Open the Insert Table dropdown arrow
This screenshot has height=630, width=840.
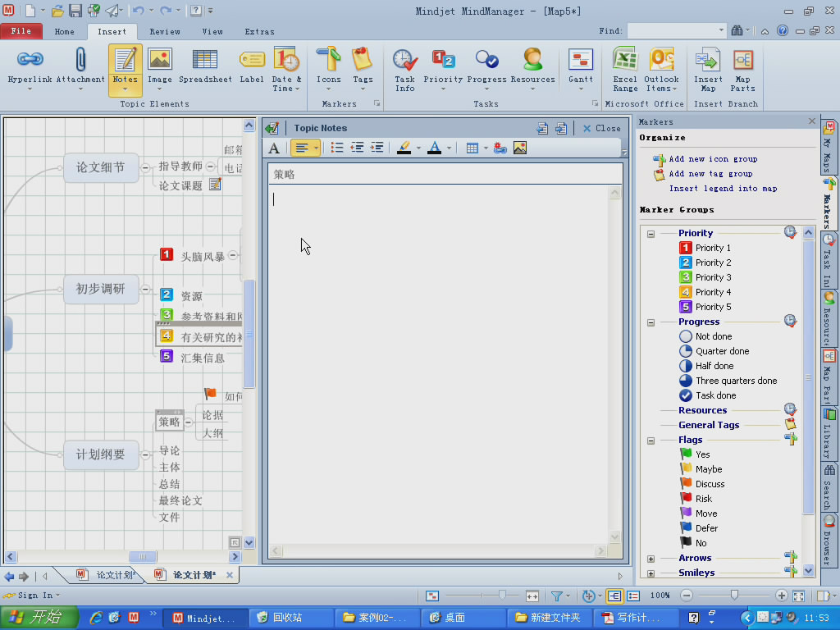[x=486, y=148]
